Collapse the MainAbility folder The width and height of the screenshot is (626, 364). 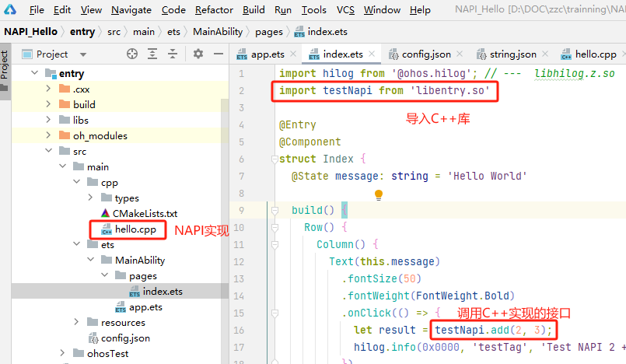(x=91, y=260)
